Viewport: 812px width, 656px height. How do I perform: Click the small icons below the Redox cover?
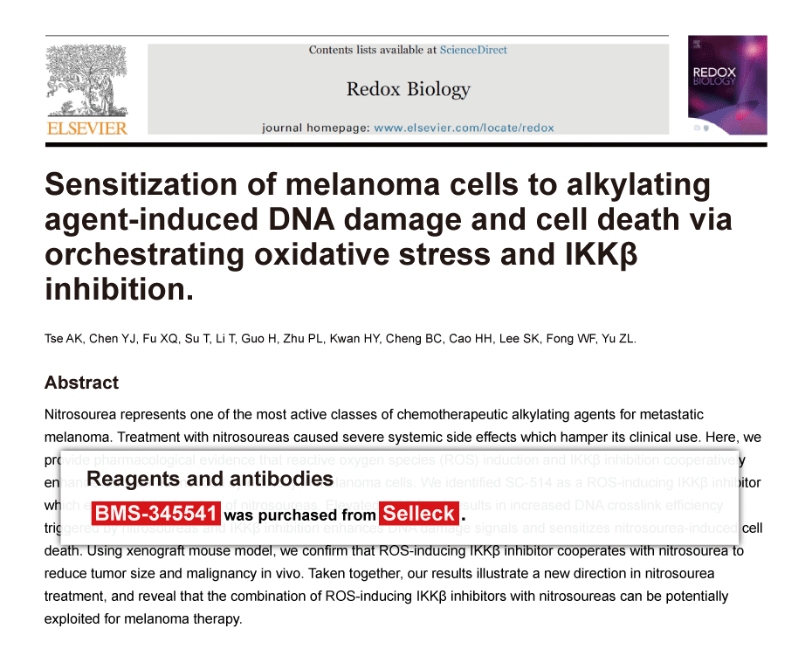[700, 128]
